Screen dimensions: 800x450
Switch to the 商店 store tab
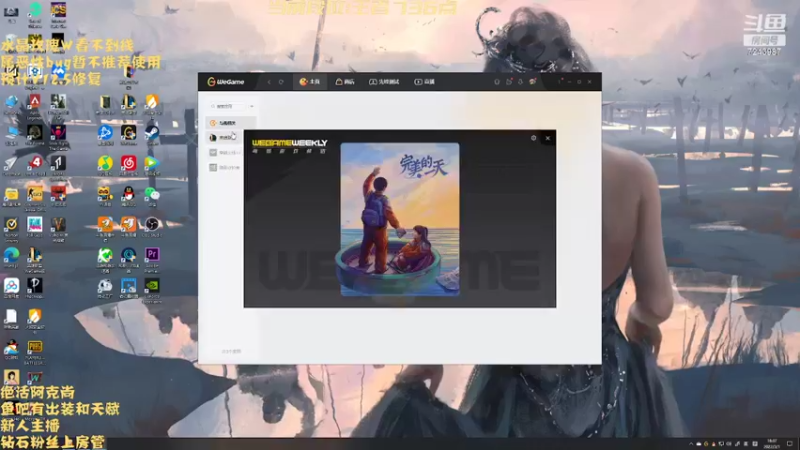[345, 82]
